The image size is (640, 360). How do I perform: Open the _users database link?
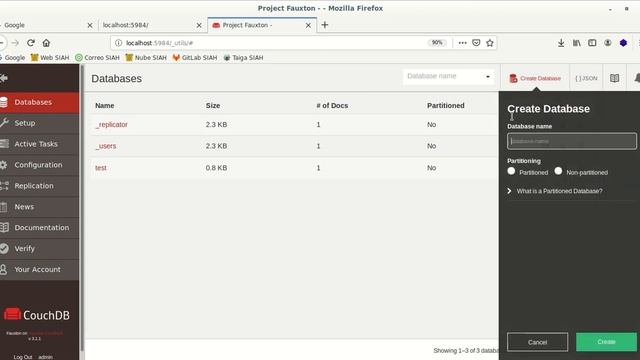pyautogui.click(x=106, y=146)
